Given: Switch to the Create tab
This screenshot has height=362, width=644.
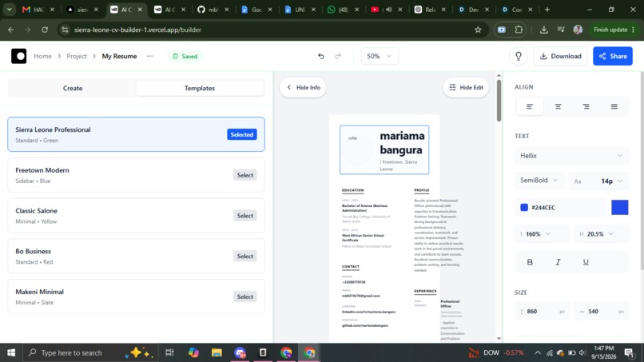Looking at the screenshot, I should click(73, 88).
